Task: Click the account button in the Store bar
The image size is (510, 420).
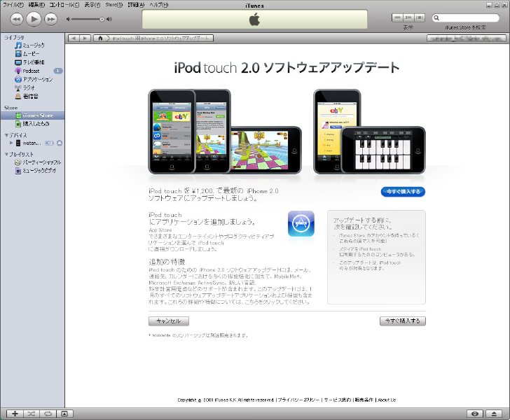Action: [x=467, y=38]
